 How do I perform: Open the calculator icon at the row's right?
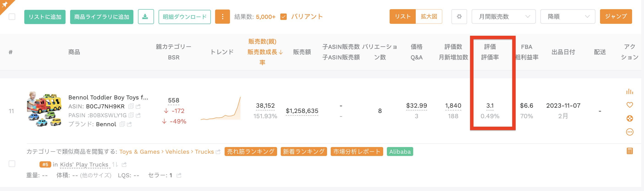click(630, 151)
